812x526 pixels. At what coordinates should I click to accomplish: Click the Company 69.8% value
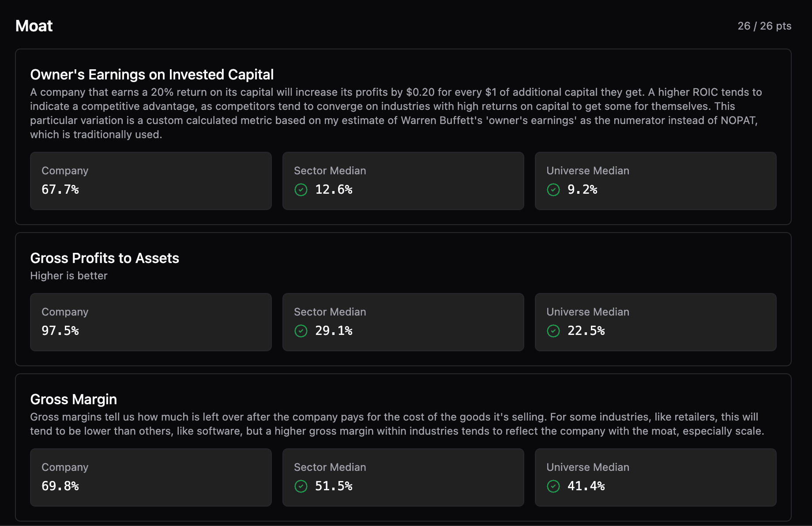click(60, 486)
